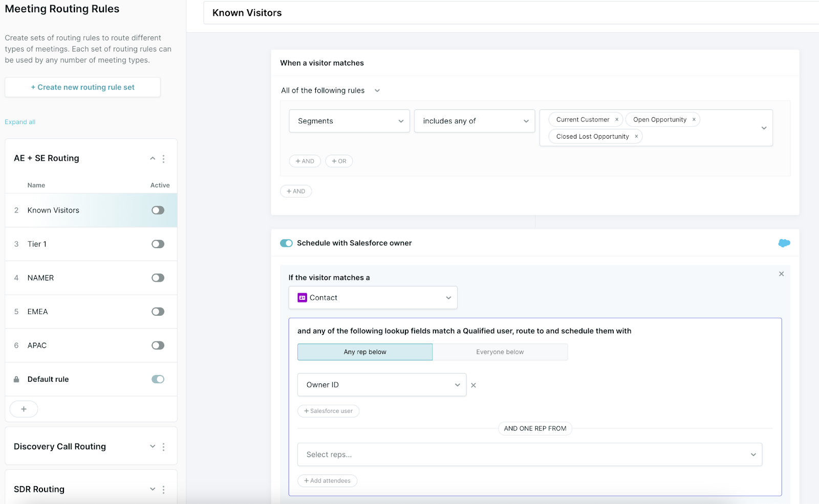Select the Known Visitors rule row

(x=91, y=210)
